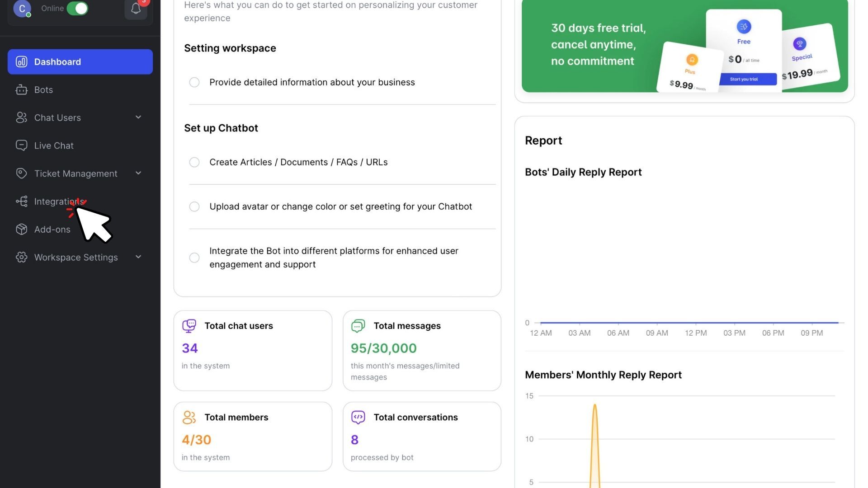Viewport: 868px width, 488px height.
Task: Click Ticket Management label in sidebar
Action: click(75, 174)
